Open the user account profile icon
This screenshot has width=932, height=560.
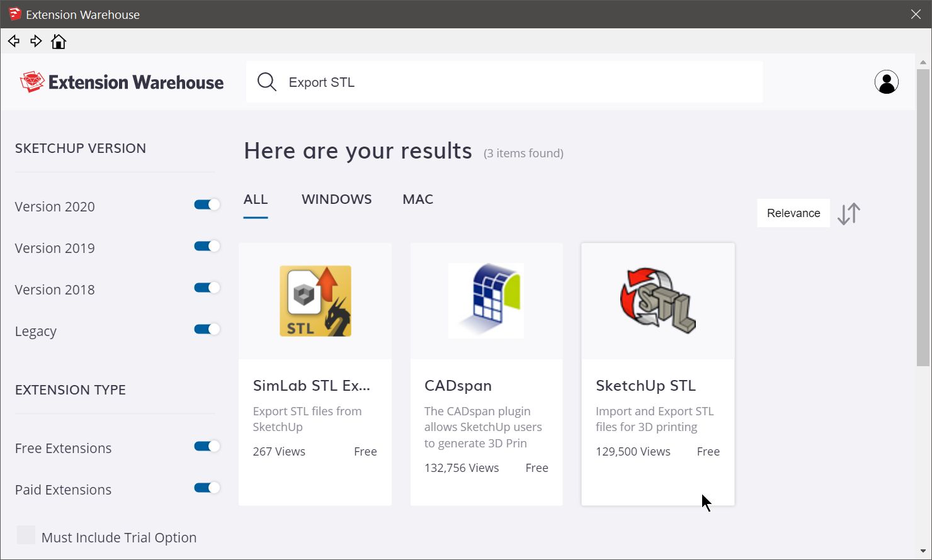pos(886,82)
